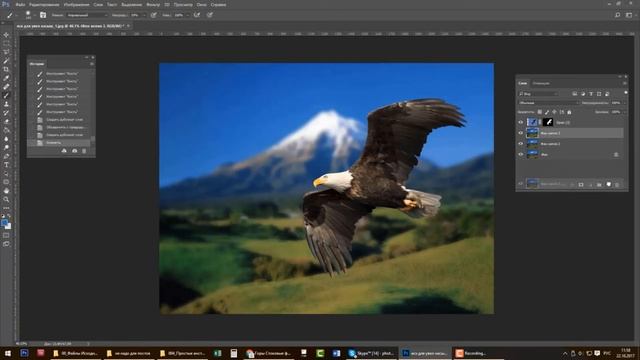The width and height of the screenshot is (640, 360).
Task: Hide the third layer copy
Action: click(520, 144)
